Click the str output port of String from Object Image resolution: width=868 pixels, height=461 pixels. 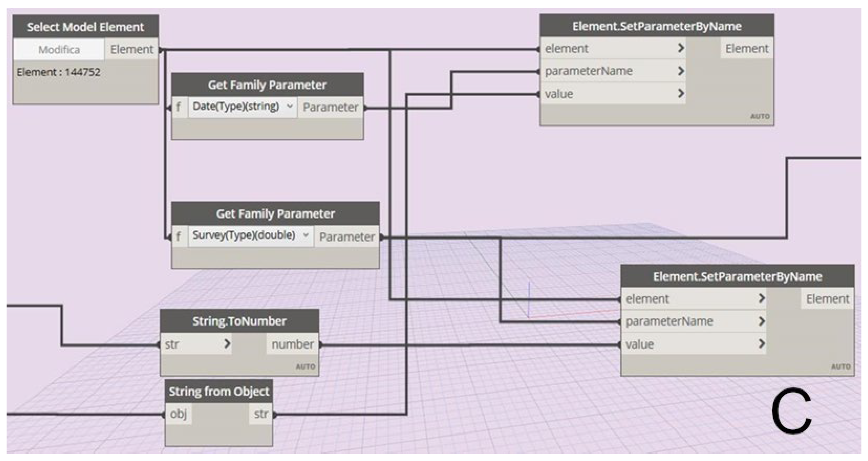pos(261,414)
